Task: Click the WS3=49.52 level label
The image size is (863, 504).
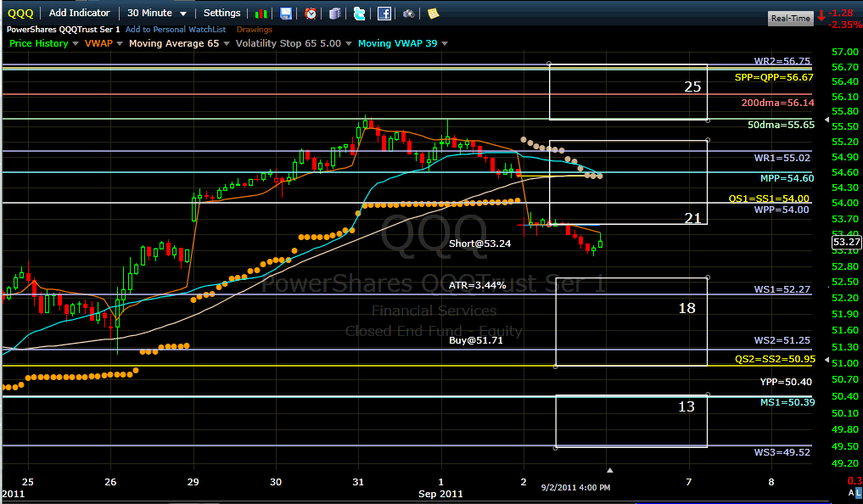Action: tap(782, 452)
